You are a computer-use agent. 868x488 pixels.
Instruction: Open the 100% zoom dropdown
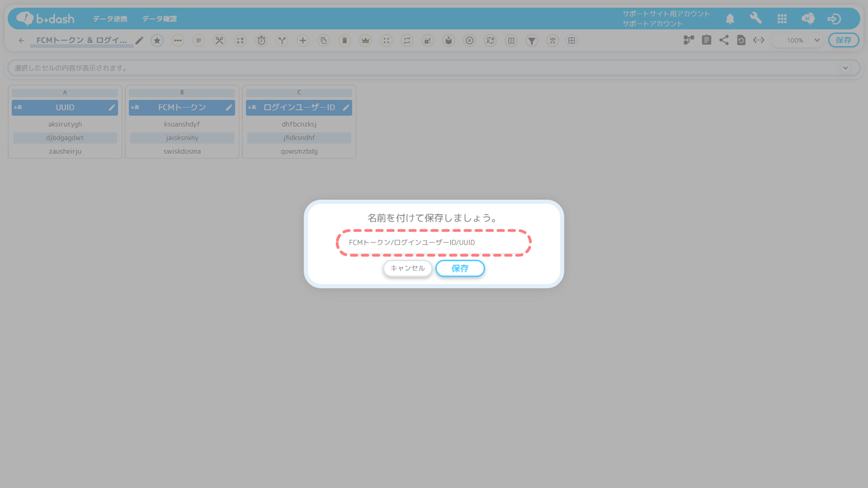pos(798,40)
